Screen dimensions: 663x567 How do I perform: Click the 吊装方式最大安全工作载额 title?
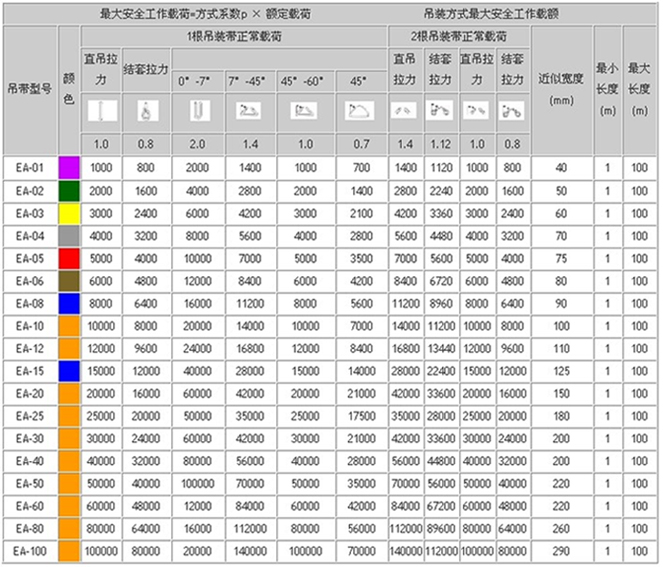(491, 14)
